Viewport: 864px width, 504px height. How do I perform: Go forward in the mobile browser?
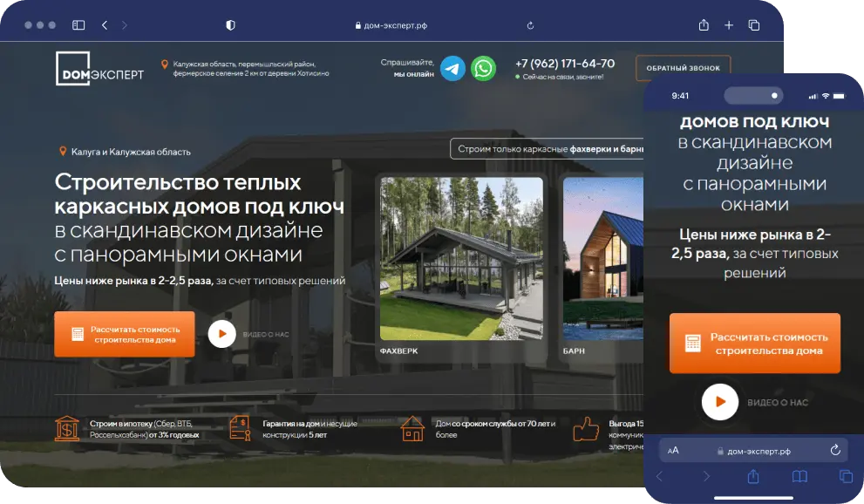pyautogui.click(x=706, y=476)
